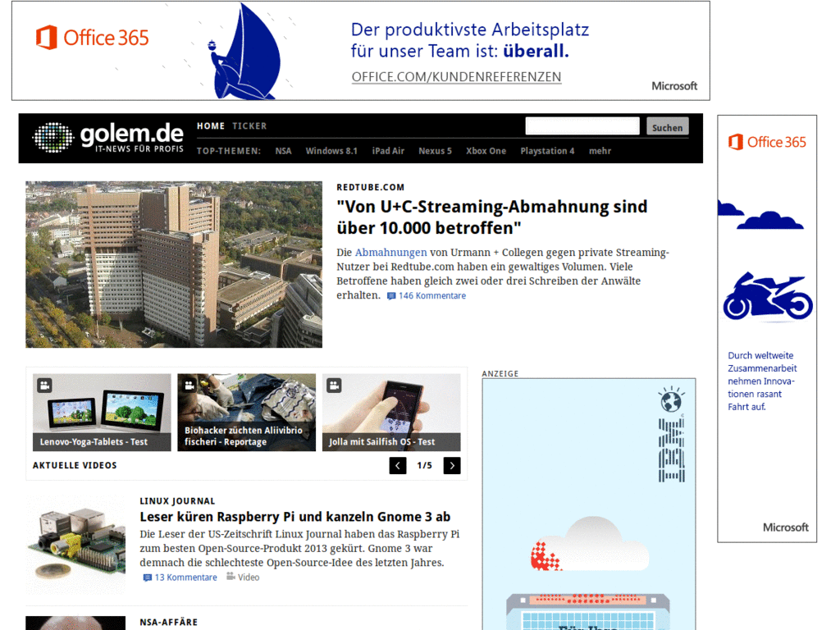Click 'Durch weltweite Zusammenarbeit' sidebar ad text
Screen dimensions: 840x630
(762, 381)
